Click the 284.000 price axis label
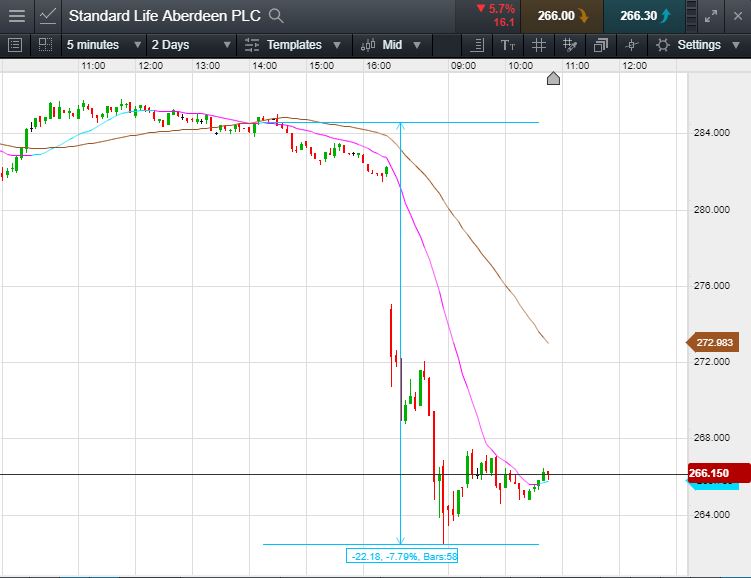Viewport: 751px width, 578px height. tap(712, 133)
